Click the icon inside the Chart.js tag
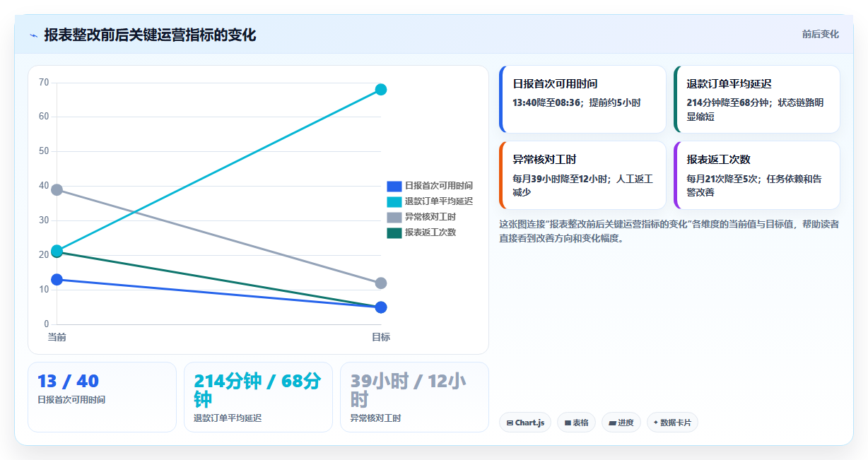 pyautogui.click(x=510, y=423)
